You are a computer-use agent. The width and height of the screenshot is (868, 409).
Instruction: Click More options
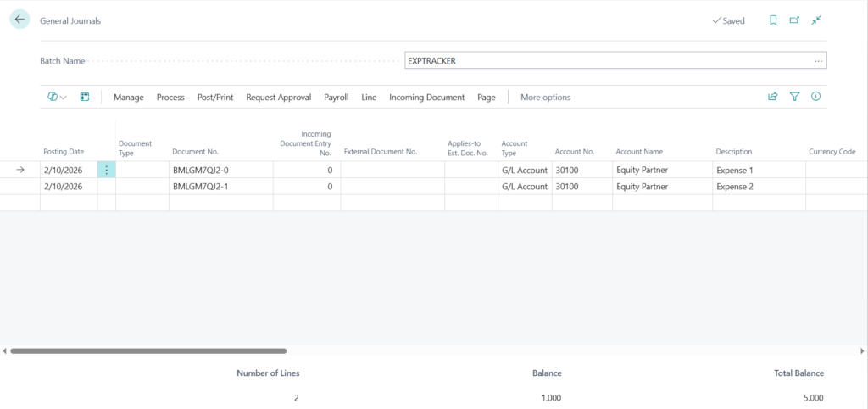tap(545, 98)
